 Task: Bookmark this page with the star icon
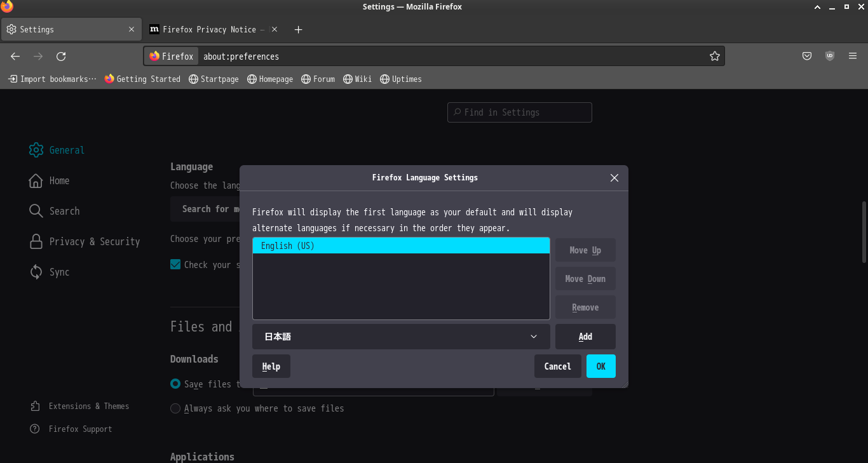[x=715, y=57]
